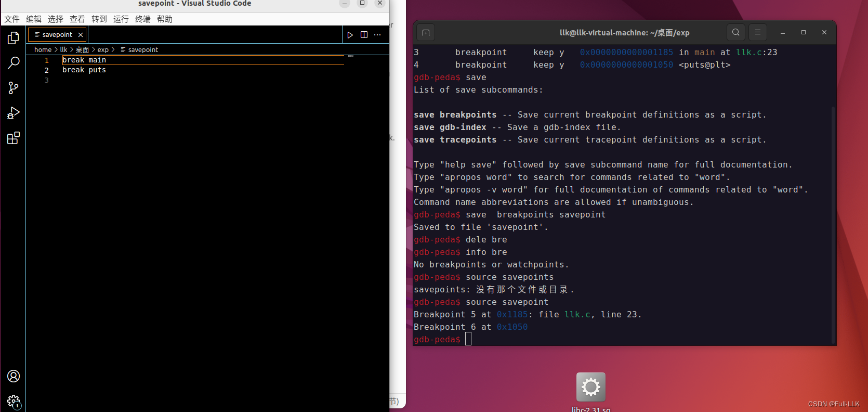This screenshot has height=412, width=868.
Task: Close the VS Code window
Action: (x=380, y=3)
